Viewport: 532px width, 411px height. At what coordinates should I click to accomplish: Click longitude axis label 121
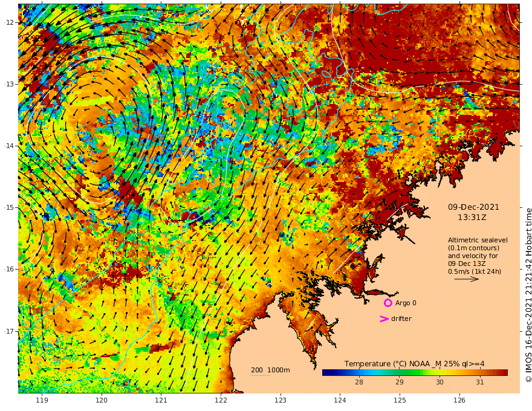click(161, 400)
